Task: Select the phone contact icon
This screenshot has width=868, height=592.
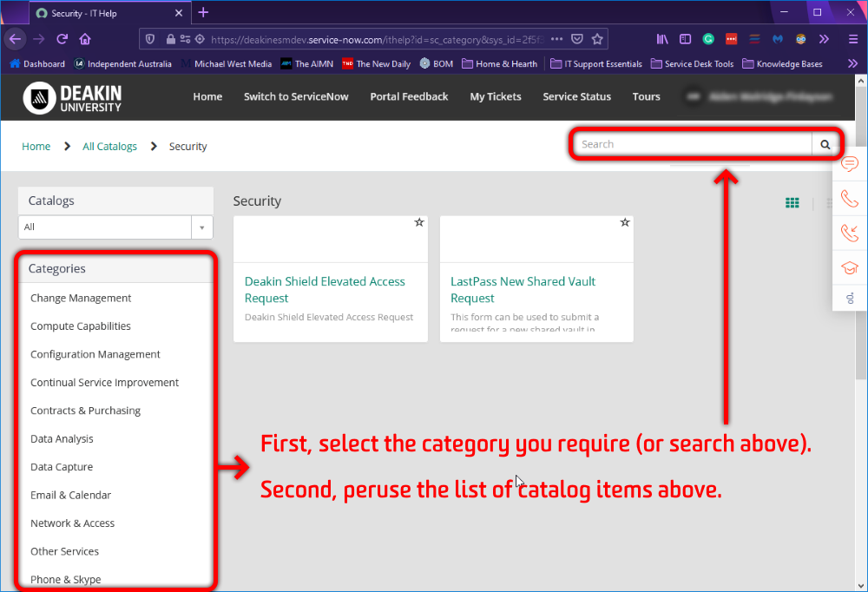Action: 849,198
